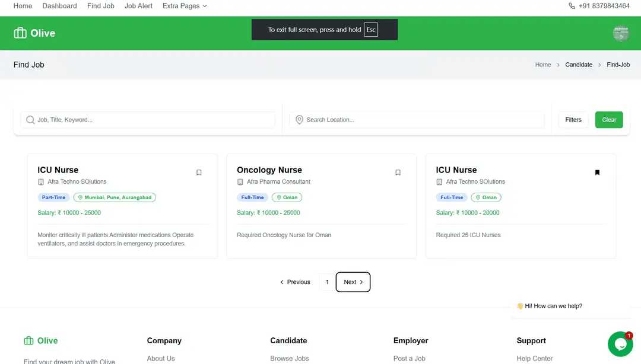The height and width of the screenshot is (364, 641).
Task: Click the location pin in search field
Action: pos(299,120)
